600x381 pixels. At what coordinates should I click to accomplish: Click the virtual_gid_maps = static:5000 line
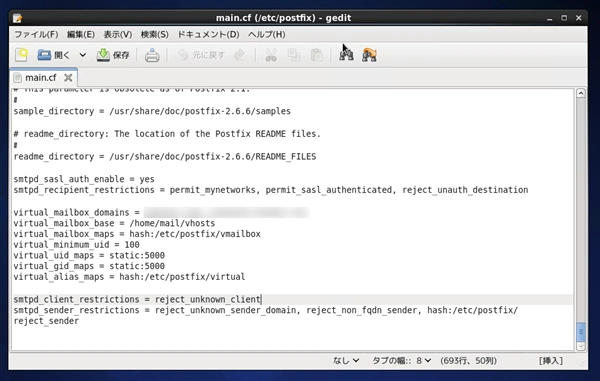[89, 266]
